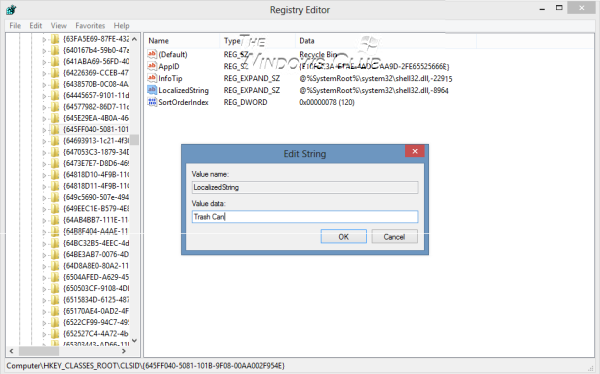Click the Registry Editor app icon in title bar
The width and height of the screenshot is (600, 374).
click(x=11, y=10)
